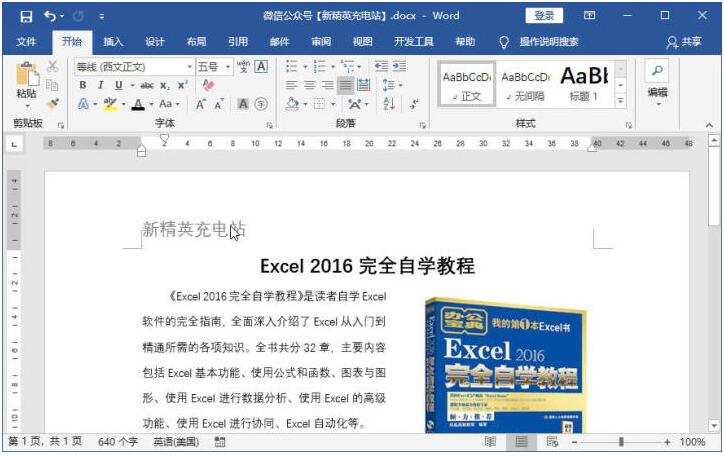
Task: Apply the 标题 1 style
Action: [x=584, y=84]
